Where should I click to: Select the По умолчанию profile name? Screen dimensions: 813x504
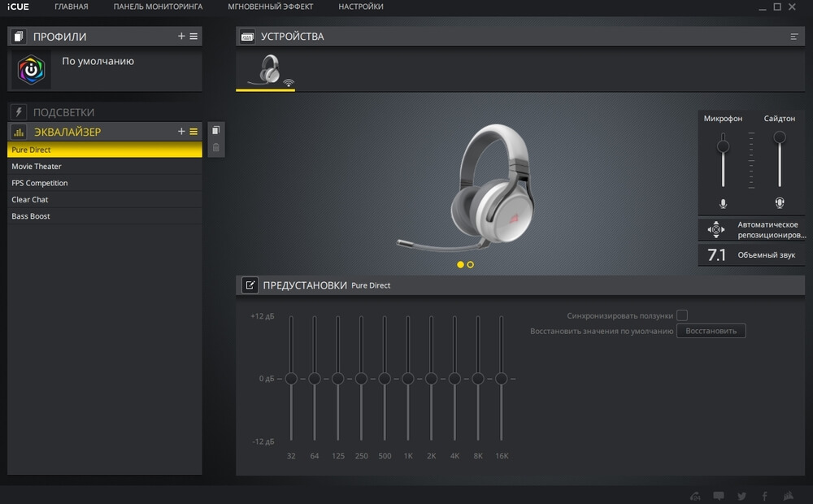[x=98, y=61]
